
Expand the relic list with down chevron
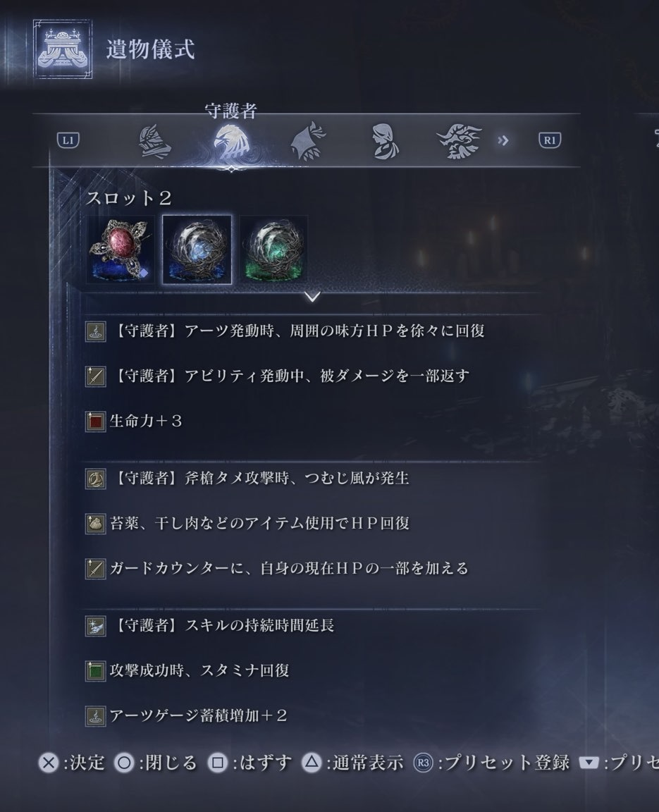click(312, 296)
